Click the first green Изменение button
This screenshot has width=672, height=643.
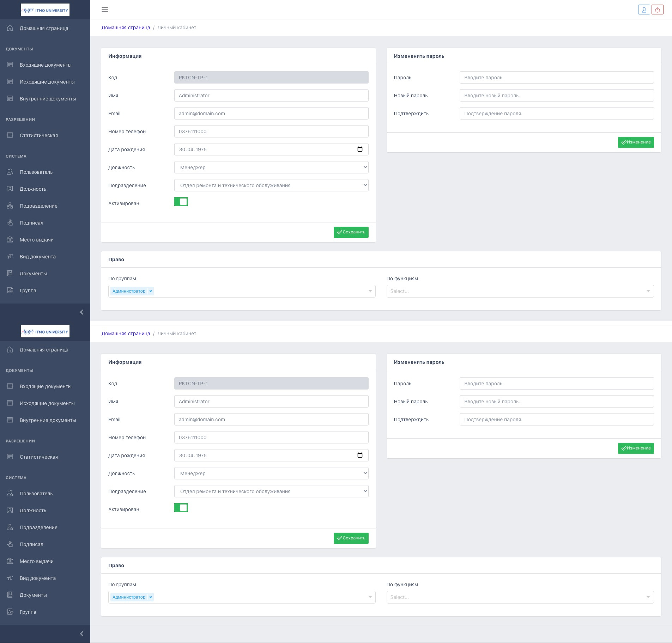pos(636,142)
